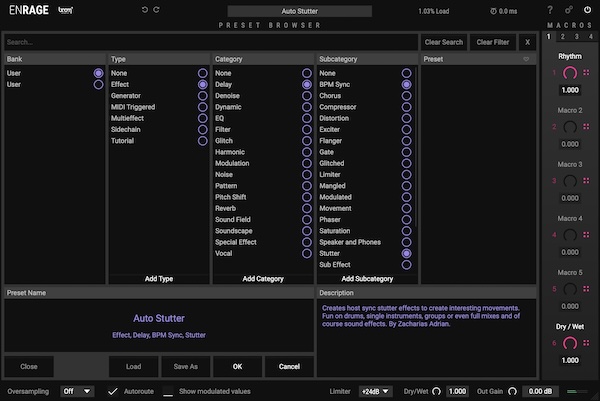The image size is (600, 401).
Task: Click the Macro 2 knob
Action: 570,127
